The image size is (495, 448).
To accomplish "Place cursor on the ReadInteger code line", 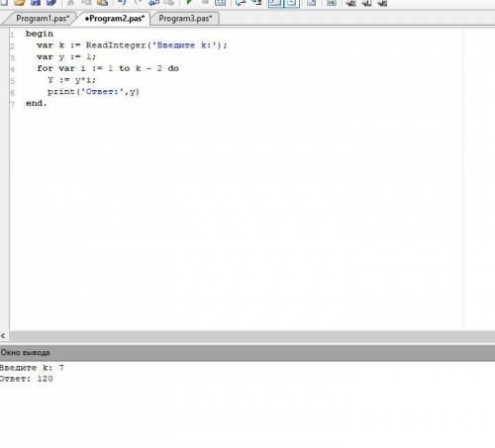I will pyautogui.click(x=132, y=45).
